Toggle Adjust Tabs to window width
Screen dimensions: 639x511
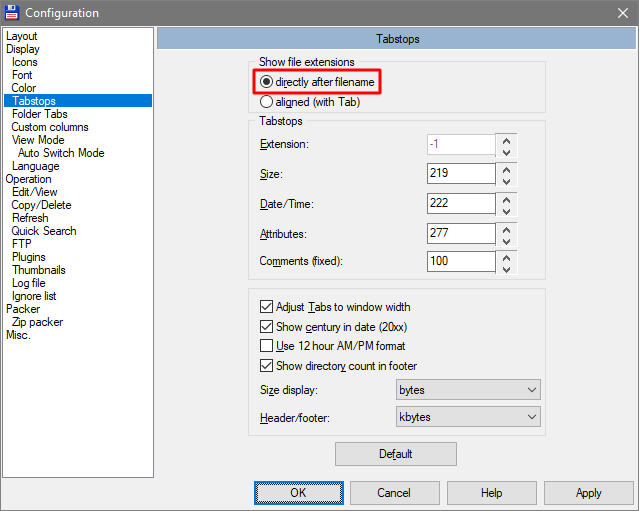pos(266,307)
